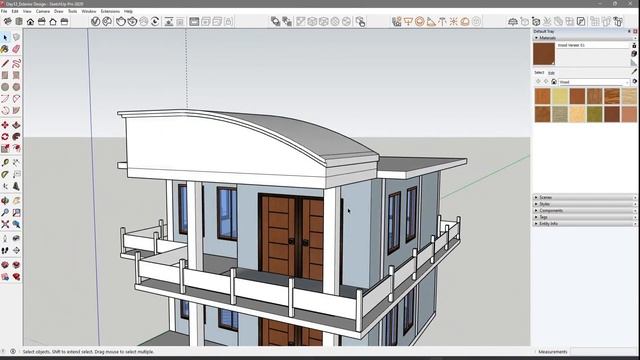Open Materials panel Details menu icon
The height and width of the screenshot is (360, 640).
pos(634,82)
